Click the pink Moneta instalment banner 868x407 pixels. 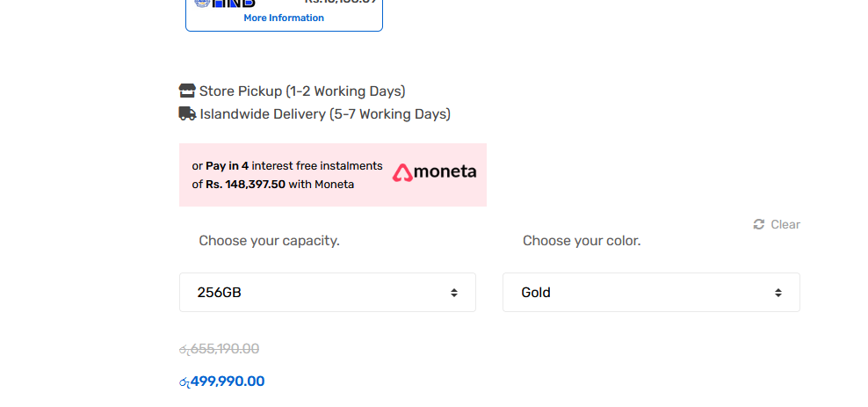click(x=333, y=175)
